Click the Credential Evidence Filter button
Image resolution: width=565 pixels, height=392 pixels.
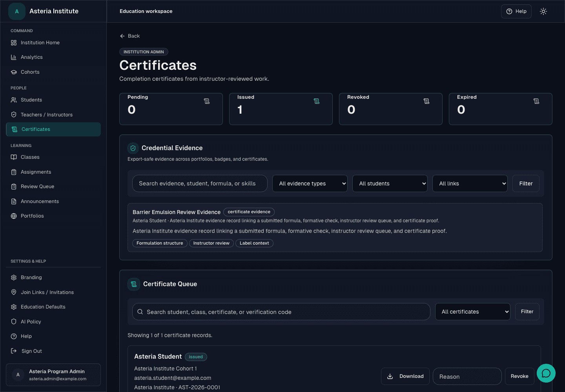pyautogui.click(x=526, y=183)
